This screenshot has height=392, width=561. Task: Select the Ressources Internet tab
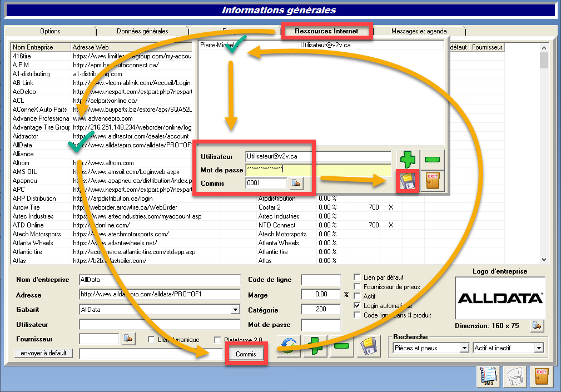[x=327, y=31]
